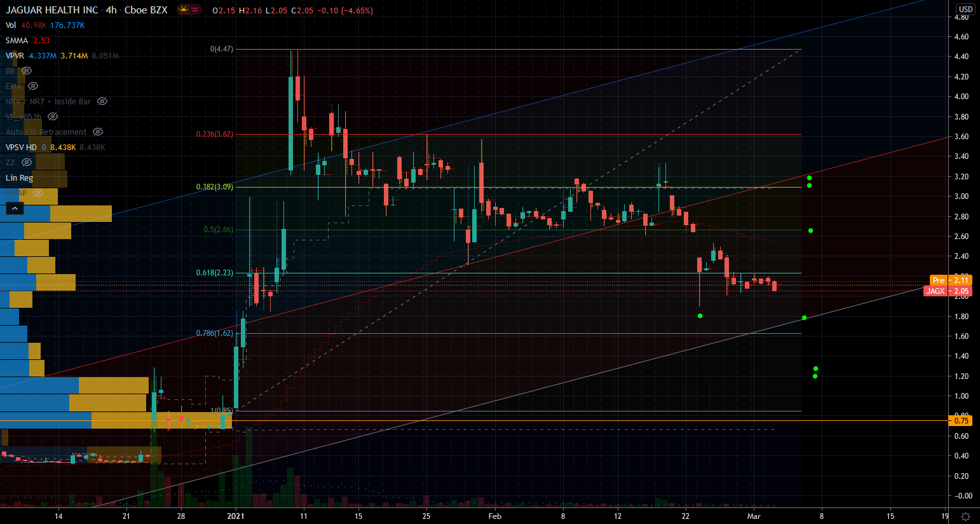The height and width of the screenshot is (524, 980).
Task: Unhide the ZZ indicator
Action: (x=27, y=163)
